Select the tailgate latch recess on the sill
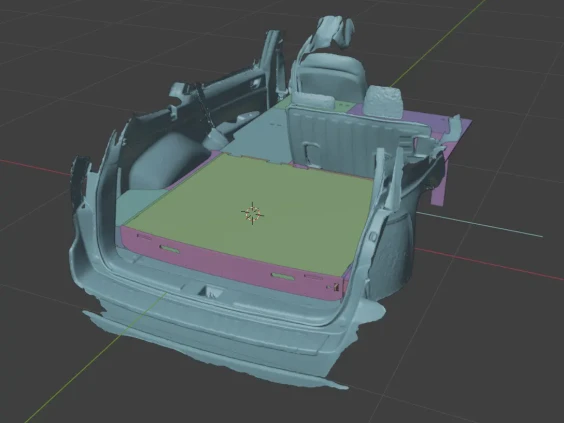Image resolution: width=564 pixels, height=423 pixels. click(x=210, y=291)
